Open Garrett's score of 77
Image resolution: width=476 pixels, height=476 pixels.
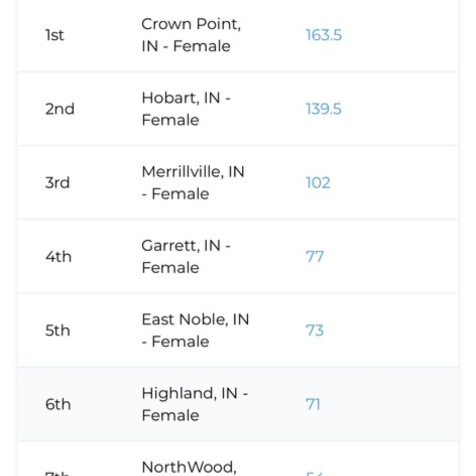pyautogui.click(x=315, y=257)
